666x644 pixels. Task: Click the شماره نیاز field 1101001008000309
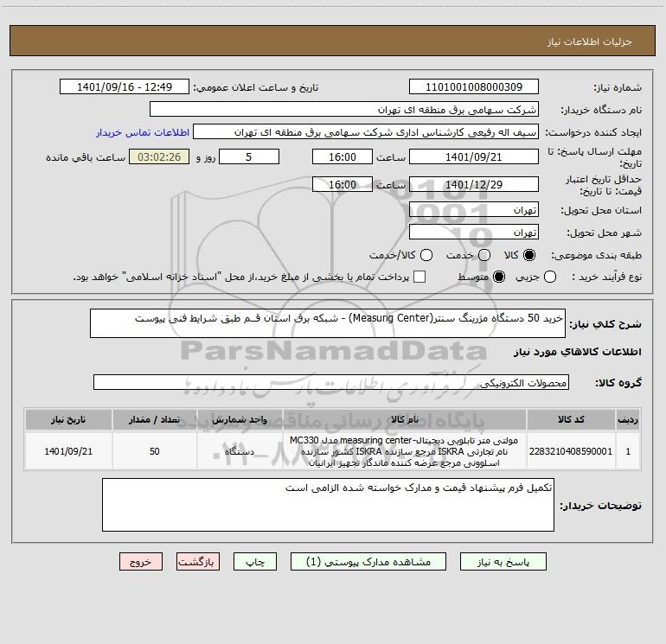click(474, 86)
